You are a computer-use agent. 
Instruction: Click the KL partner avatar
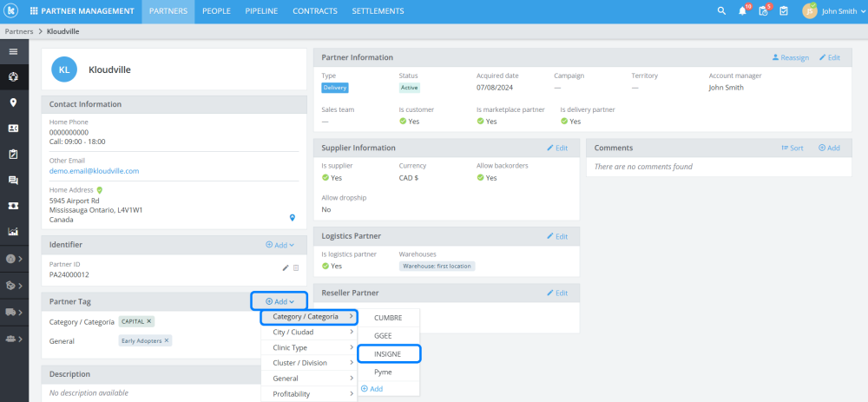(64, 69)
